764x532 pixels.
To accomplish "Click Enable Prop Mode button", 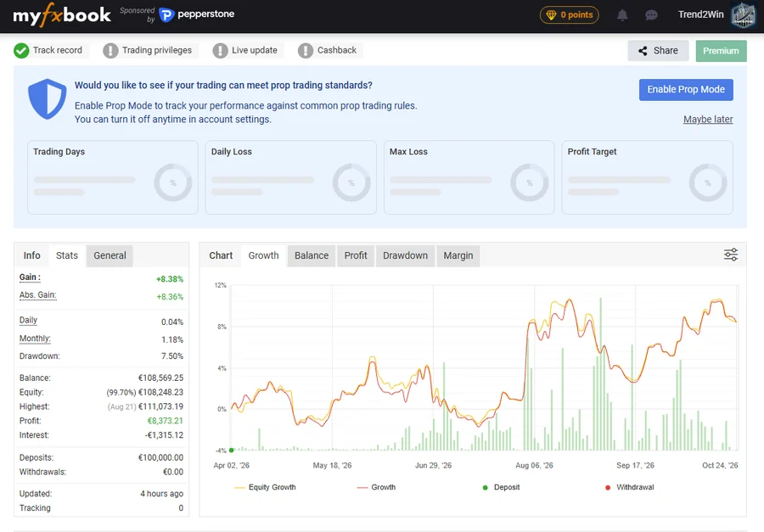I will point(686,90).
